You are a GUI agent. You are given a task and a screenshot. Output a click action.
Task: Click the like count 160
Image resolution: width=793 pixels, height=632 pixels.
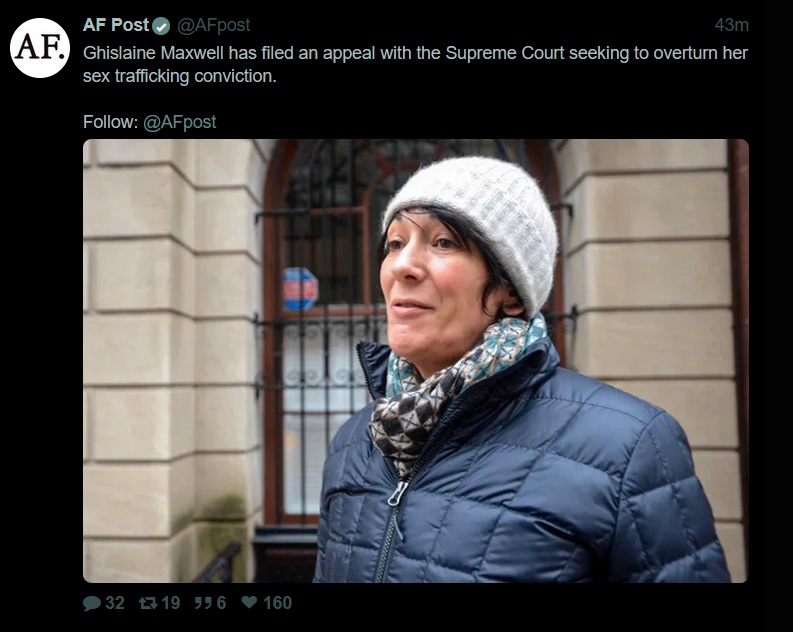[x=277, y=603]
